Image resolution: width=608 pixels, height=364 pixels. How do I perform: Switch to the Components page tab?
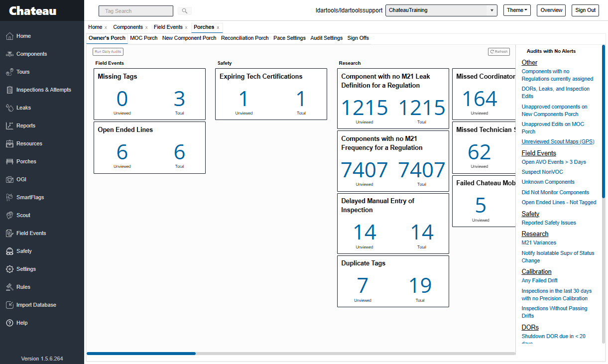coord(128,27)
